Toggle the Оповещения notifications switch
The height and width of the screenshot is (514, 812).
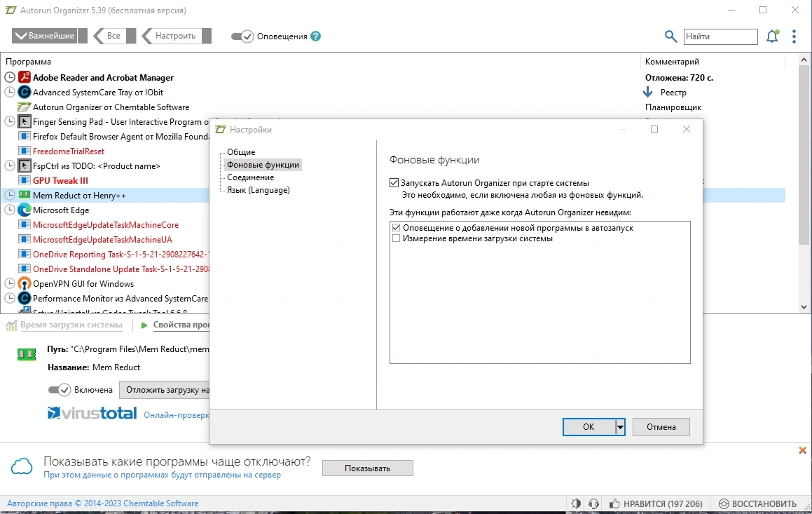point(242,36)
